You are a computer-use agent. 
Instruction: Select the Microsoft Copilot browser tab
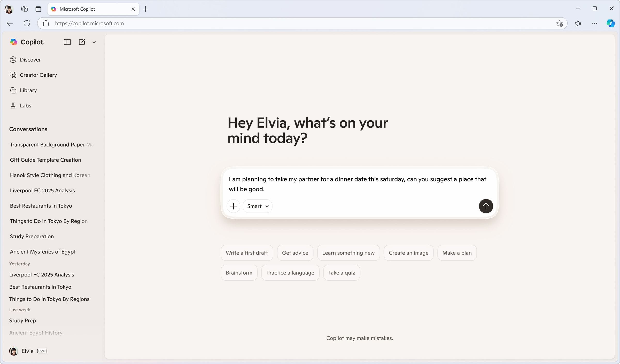93,9
